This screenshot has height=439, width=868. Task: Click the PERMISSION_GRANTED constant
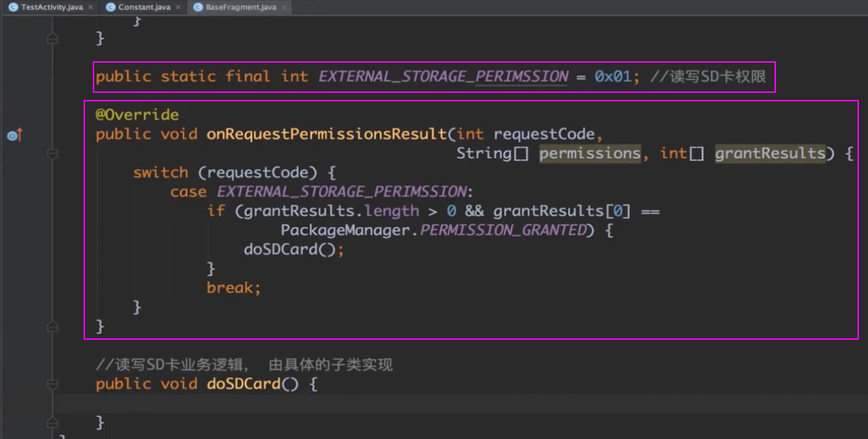pyautogui.click(x=503, y=230)
